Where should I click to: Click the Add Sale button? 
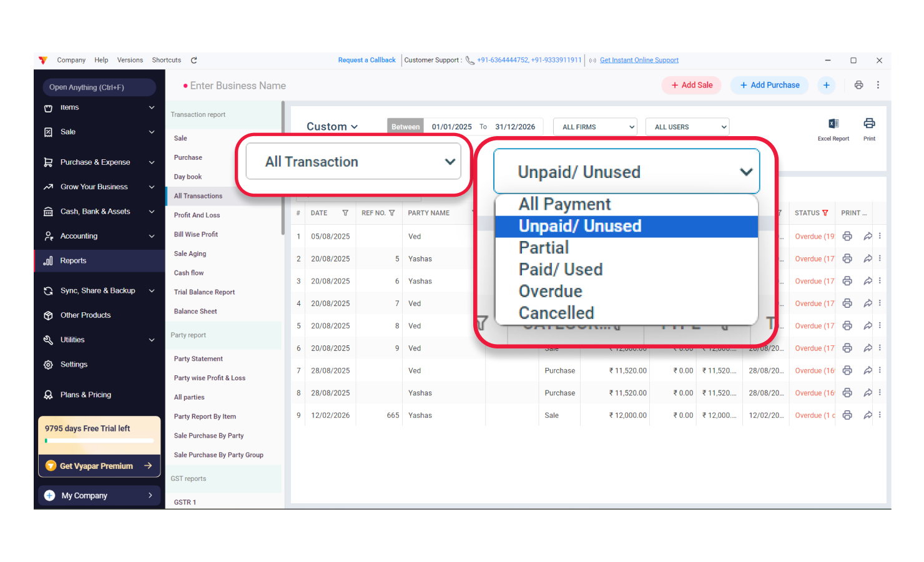[691, 85]
